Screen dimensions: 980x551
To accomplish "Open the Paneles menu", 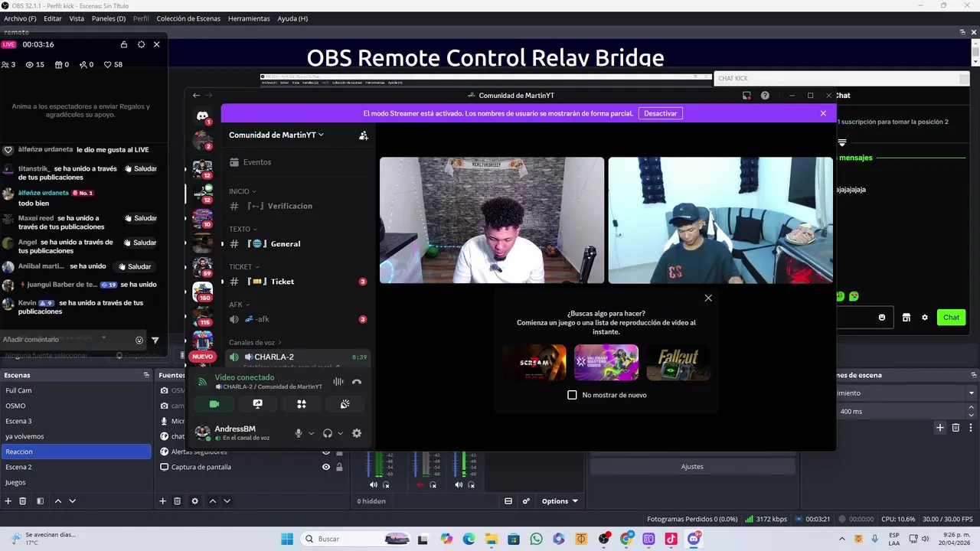I will (109, 18).
